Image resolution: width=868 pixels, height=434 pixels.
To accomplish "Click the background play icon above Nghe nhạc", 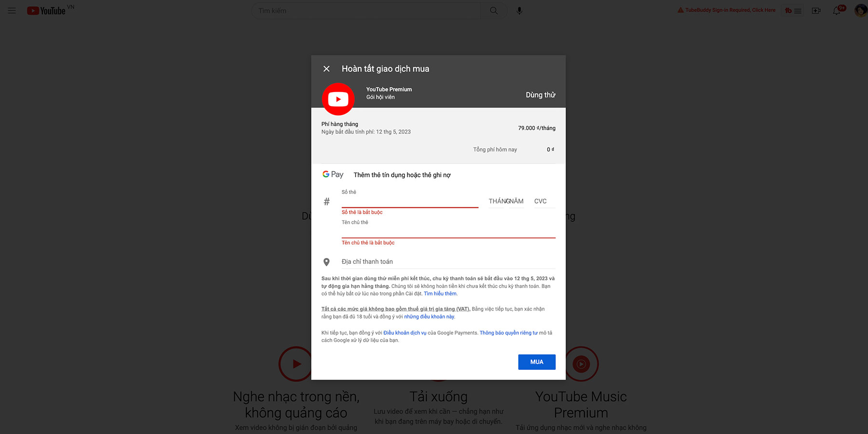I will click(296, 364).
